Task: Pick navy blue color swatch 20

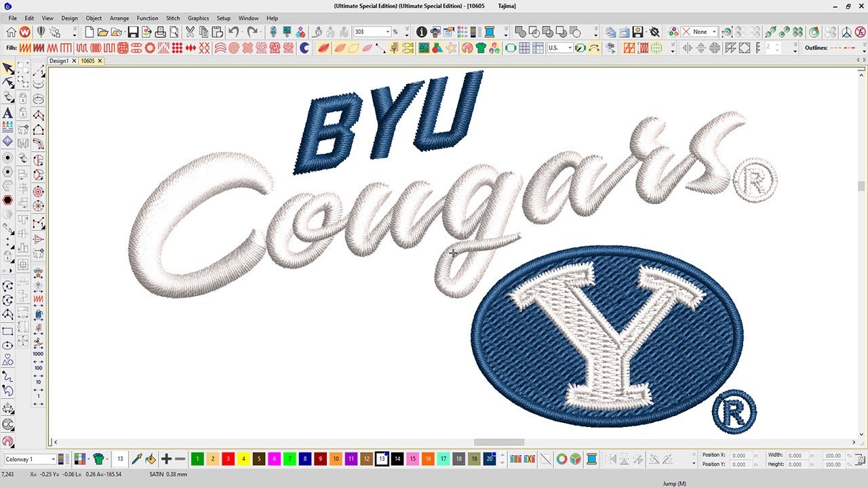Action: click(490, 459)
